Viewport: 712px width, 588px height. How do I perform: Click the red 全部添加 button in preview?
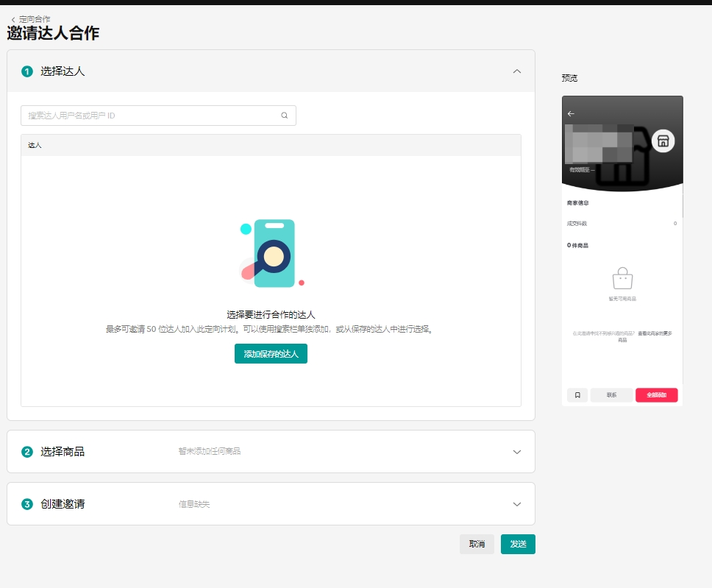657,395
